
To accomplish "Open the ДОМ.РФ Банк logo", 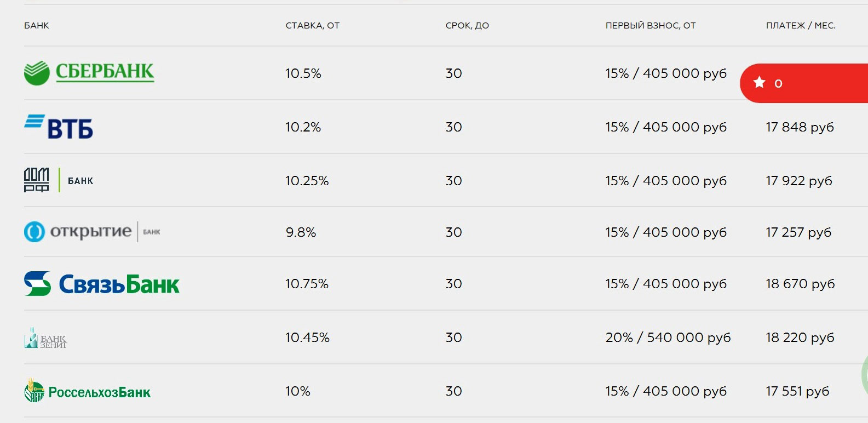I will 59,180.
